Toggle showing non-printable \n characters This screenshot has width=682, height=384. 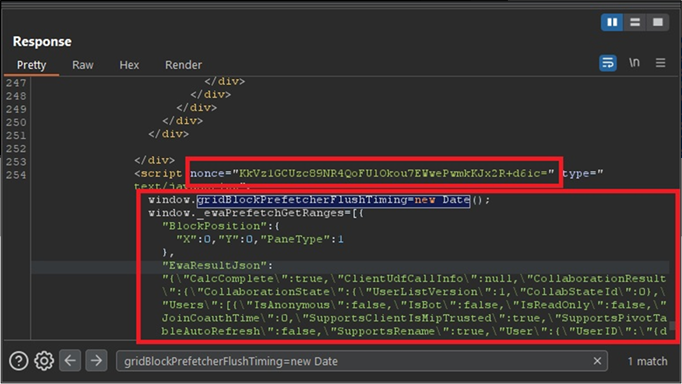634,63
